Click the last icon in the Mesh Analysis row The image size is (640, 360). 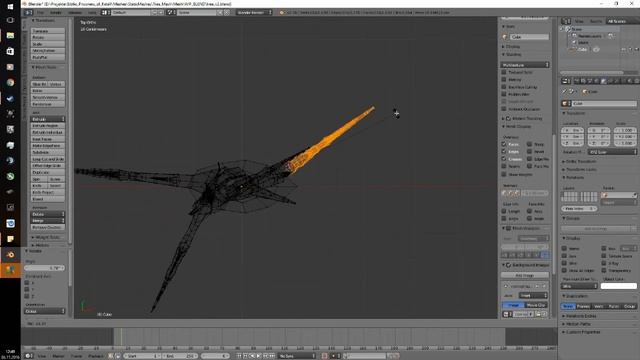coord(544,255)
